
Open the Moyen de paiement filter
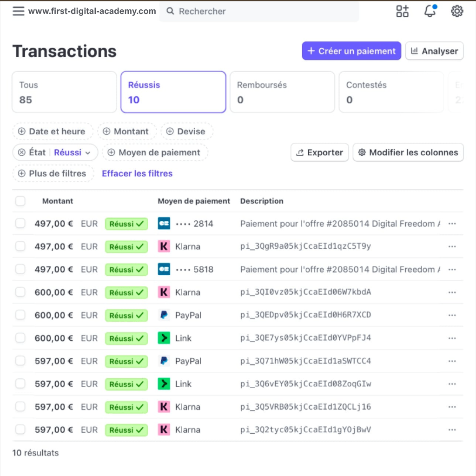(155, 152)
